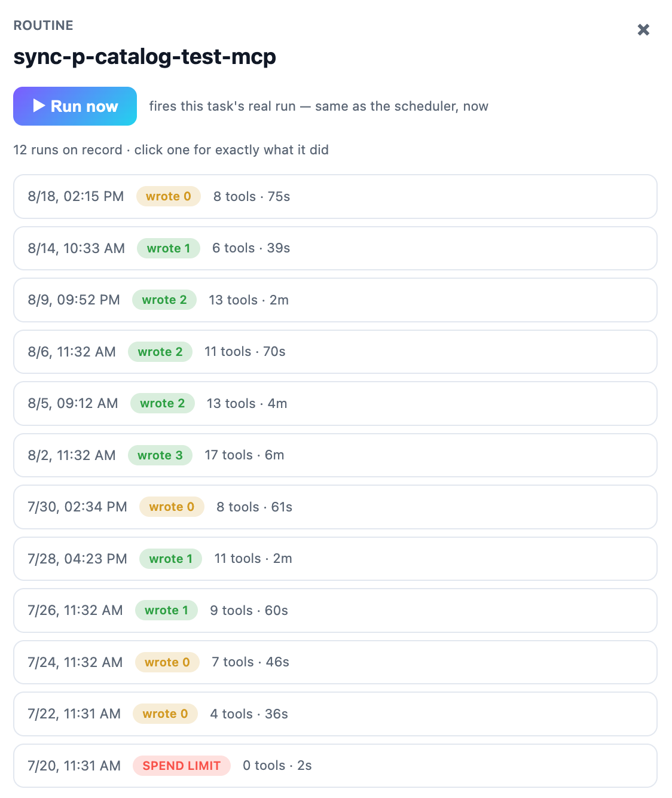Click the SPEND LIMIT badge
Image resolution: width=672 pixels, height=798 pixels.
pyautogui.click(x=182, y=766)
